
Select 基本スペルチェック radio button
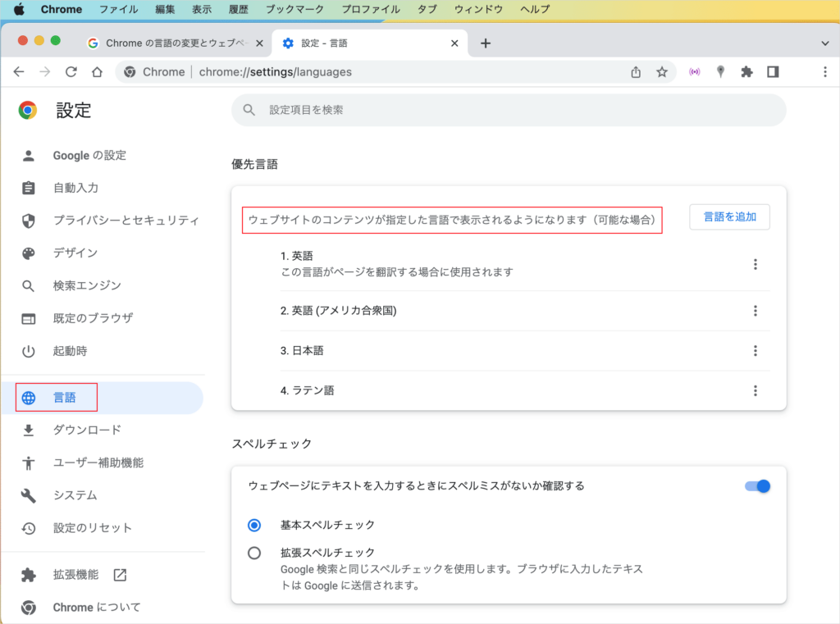(x=254, y=525)
